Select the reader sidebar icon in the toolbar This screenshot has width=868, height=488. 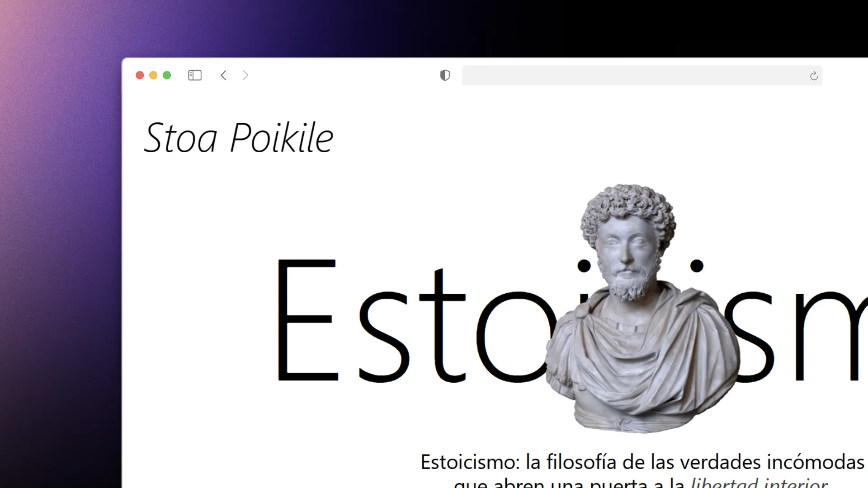click(194, 75)
